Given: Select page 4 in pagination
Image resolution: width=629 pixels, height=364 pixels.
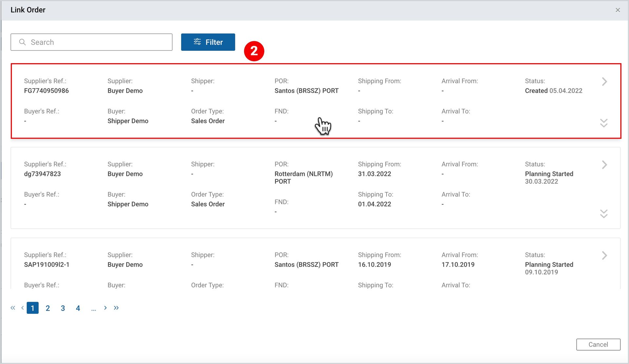Looking at the screenshot, I should click(78, 308).
